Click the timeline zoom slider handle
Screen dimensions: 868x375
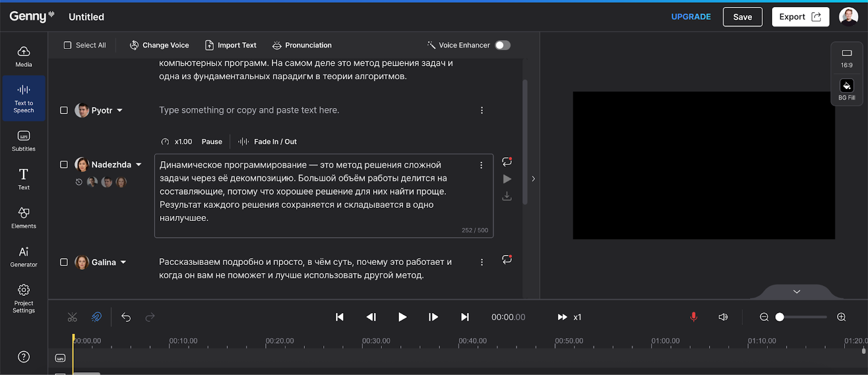[x=780, y=317]
